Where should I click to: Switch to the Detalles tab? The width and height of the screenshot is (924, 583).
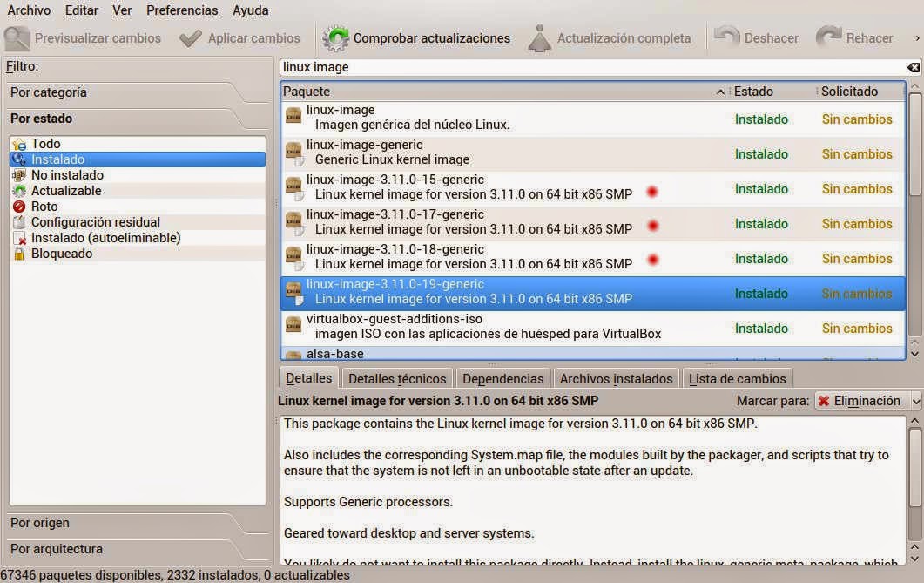[309, 378]
